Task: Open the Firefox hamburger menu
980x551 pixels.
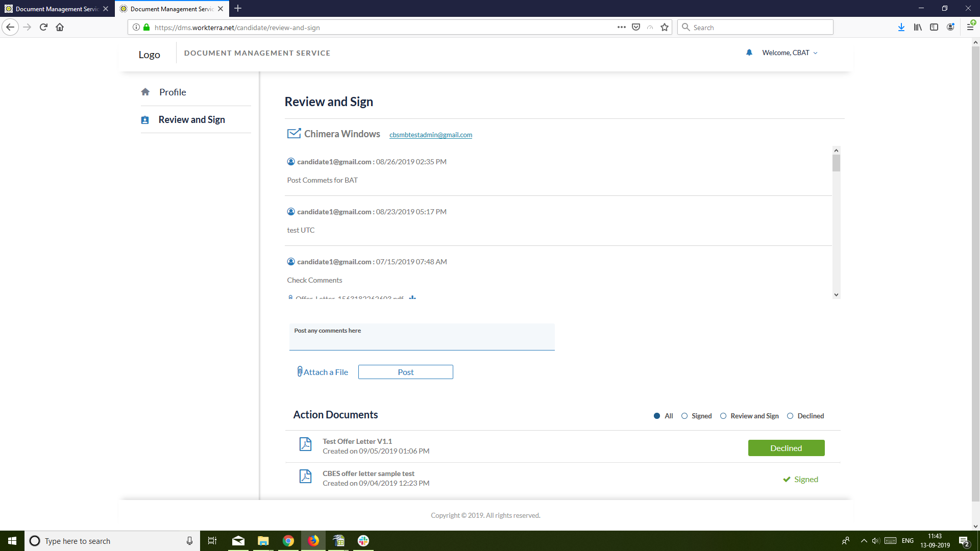Action: [x=970, y=28]
